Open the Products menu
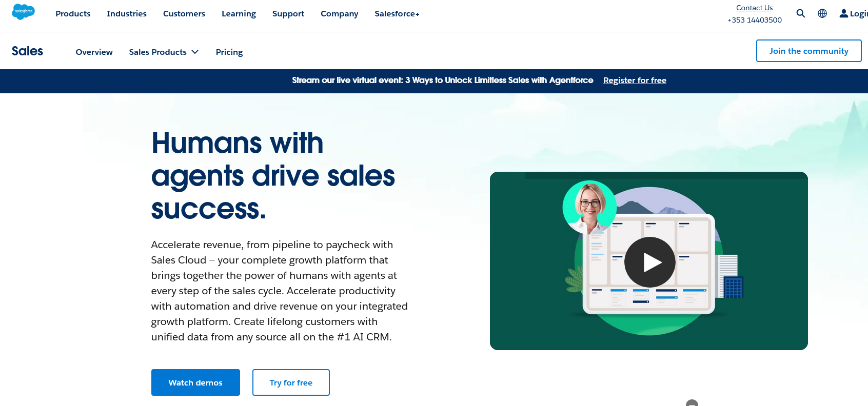The height and width of the screenshot is (406, 868). click(x=73, y=14)
